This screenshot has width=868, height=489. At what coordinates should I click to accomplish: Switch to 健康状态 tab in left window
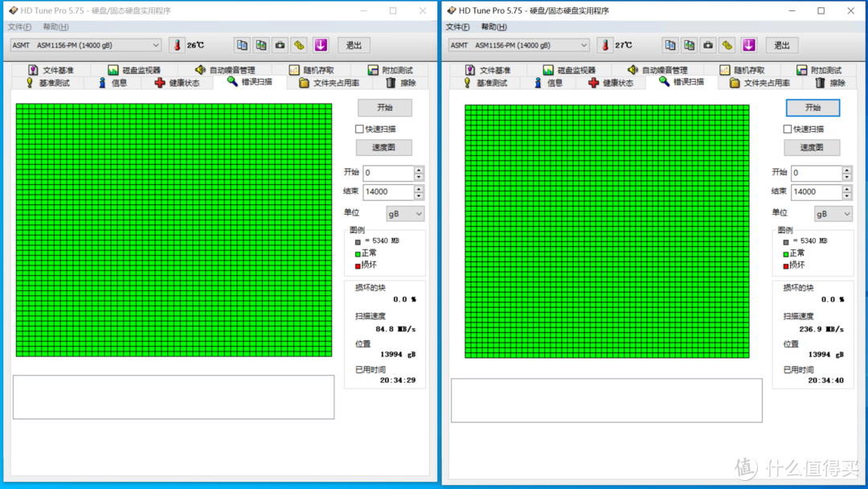(x=176, y=83)
